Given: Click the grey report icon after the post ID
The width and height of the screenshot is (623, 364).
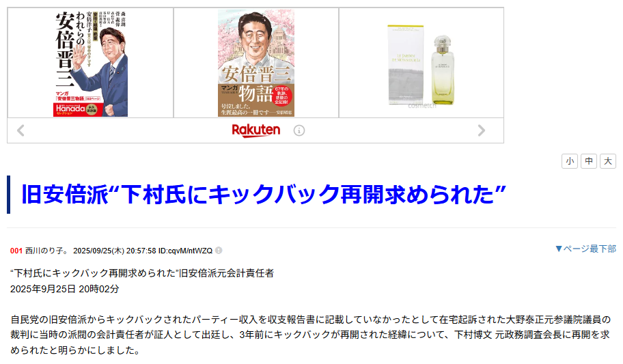Looking at the screenshot, I should pos(219,251).
